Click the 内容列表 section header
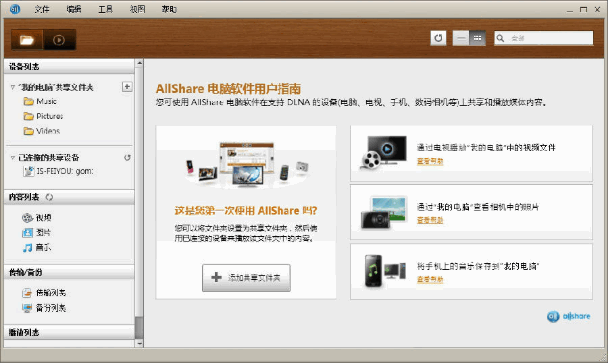 tap(69, 197)
